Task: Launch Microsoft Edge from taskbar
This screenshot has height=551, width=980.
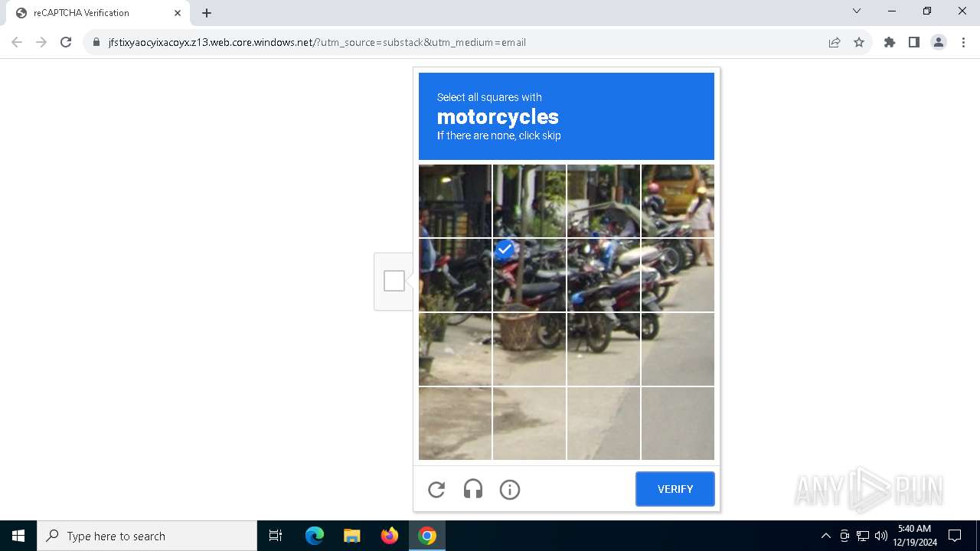Action: tap(315, 536)
